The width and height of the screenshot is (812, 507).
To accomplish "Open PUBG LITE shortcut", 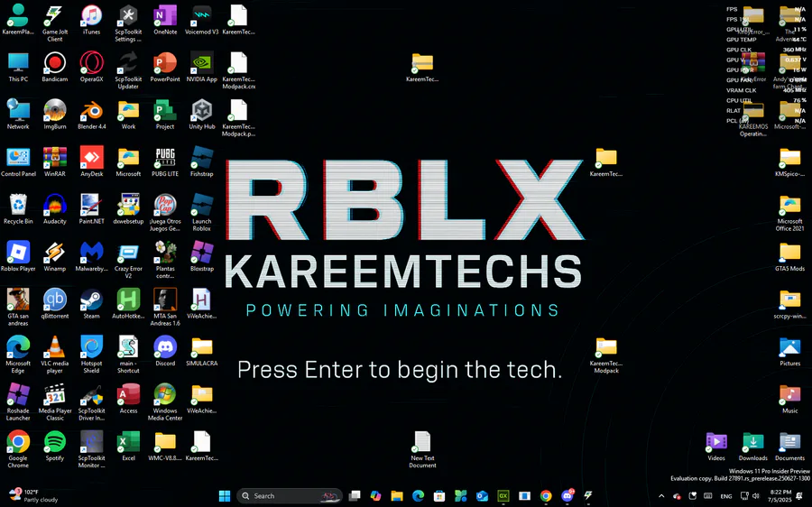I will pyautogui.click(x=165, y=162).
